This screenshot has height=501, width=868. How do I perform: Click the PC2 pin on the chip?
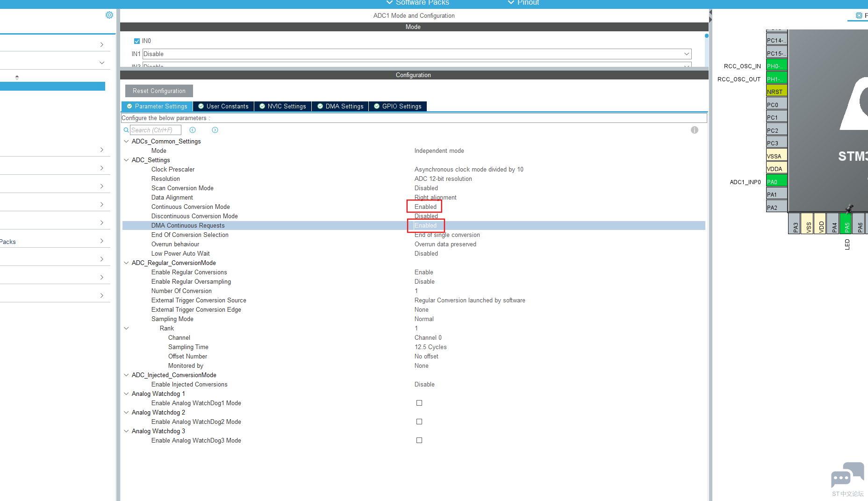776,130
